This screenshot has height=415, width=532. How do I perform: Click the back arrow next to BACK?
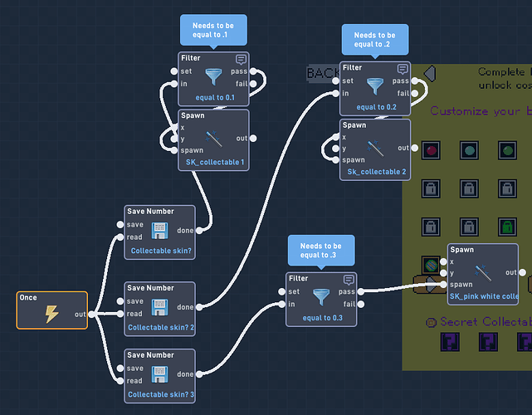coord(430,73)
